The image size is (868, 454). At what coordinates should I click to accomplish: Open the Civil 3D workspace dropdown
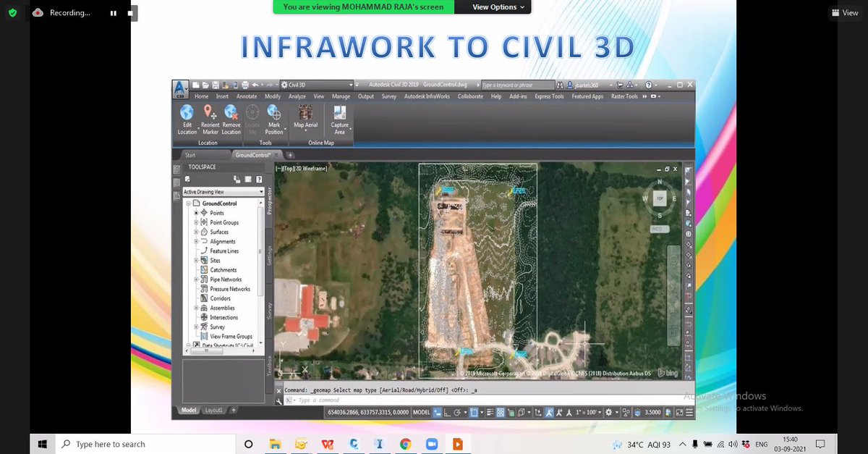pyautogui.click(x=318, y=85)
